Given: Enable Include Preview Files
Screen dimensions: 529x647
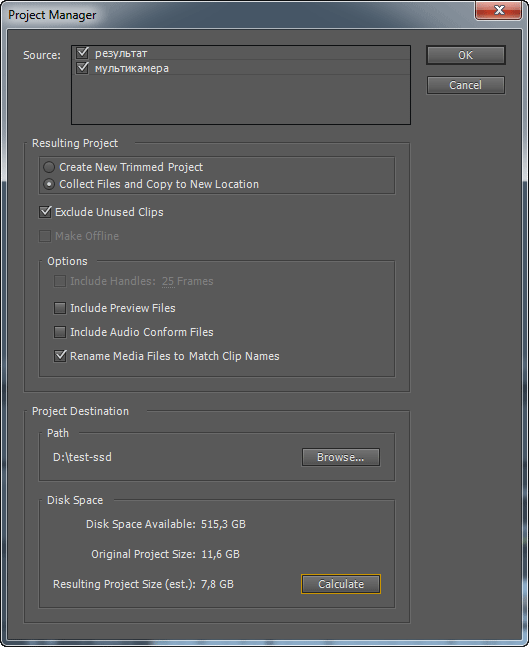Looking at the screenshot, I should 60,308.
